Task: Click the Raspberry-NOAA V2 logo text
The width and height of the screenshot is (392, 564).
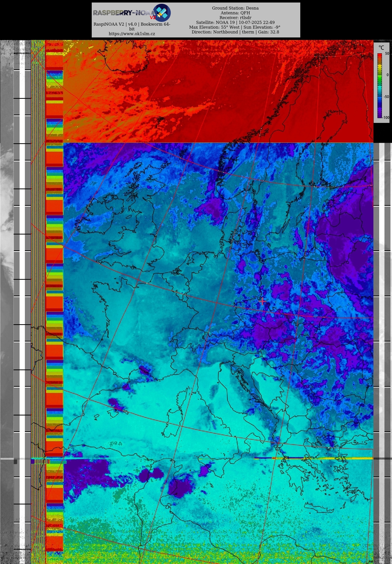Action: tap(124, 13)
